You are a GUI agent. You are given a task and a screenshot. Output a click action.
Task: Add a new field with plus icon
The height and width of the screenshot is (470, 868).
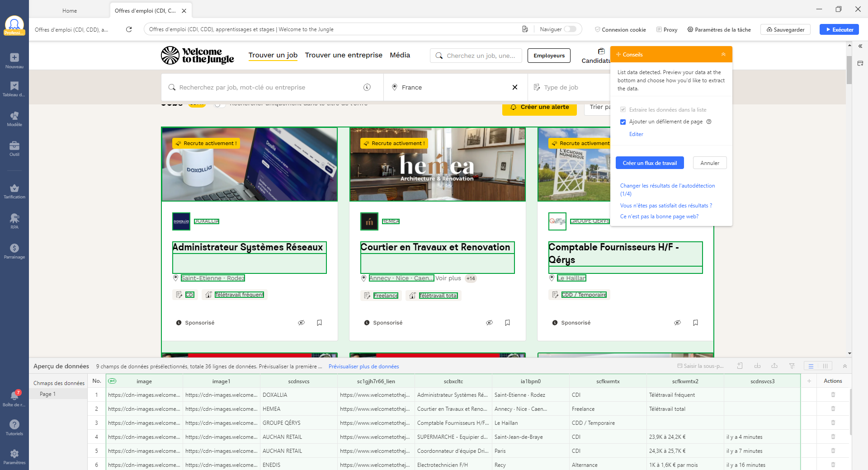click(809, 381)
